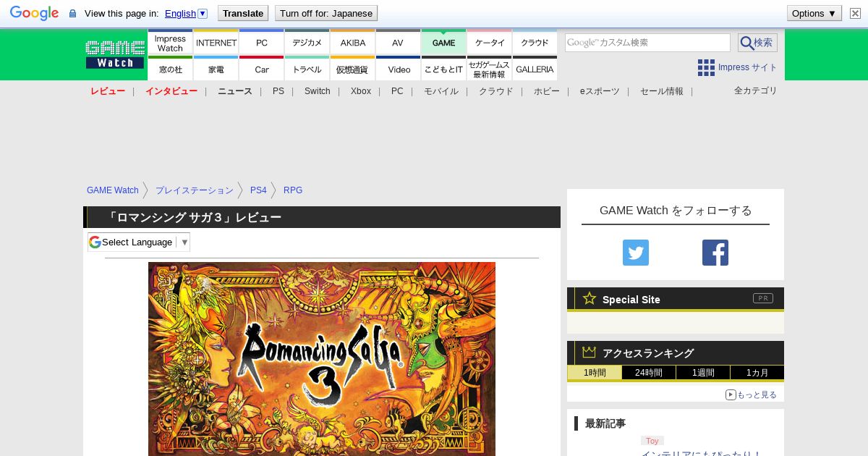The image size is (868, 456).
Task: Open クラウド Watch network tab
Action: coord(535,43)
